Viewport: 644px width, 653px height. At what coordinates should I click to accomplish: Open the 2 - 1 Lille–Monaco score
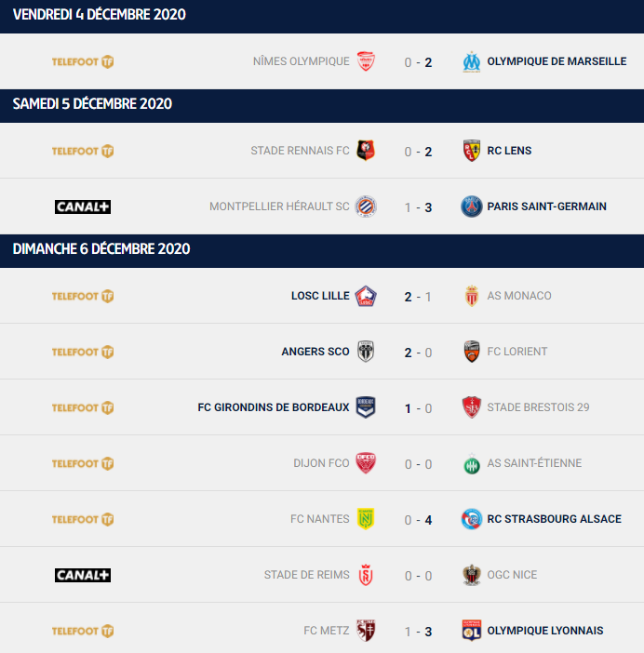(x=418, y=297)
